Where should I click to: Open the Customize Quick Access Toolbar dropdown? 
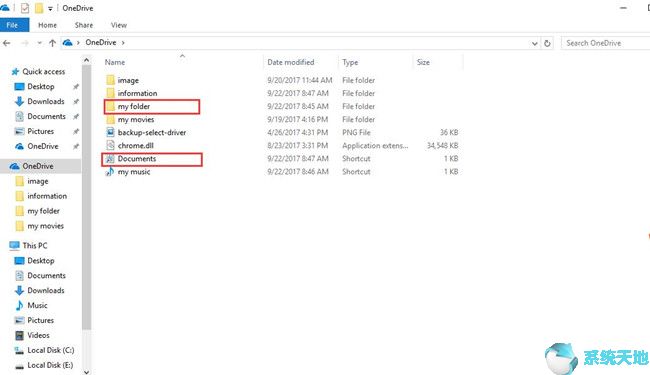50,8
